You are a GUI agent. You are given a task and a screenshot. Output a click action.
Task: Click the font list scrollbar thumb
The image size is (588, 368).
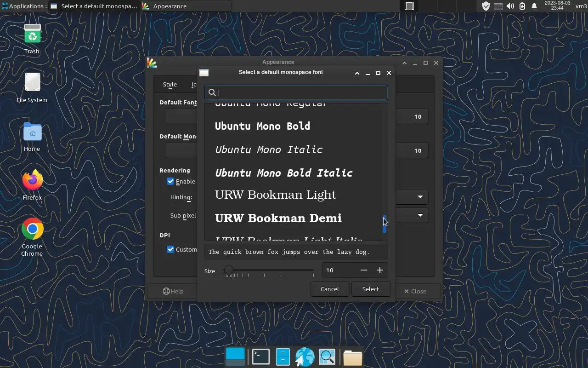coord(384,224)
